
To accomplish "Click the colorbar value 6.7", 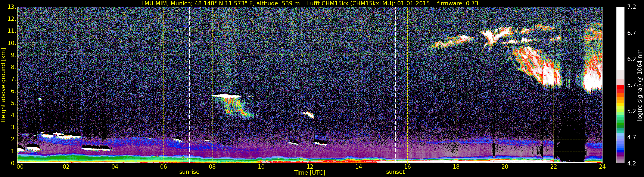I will click(x=632, y=33).
